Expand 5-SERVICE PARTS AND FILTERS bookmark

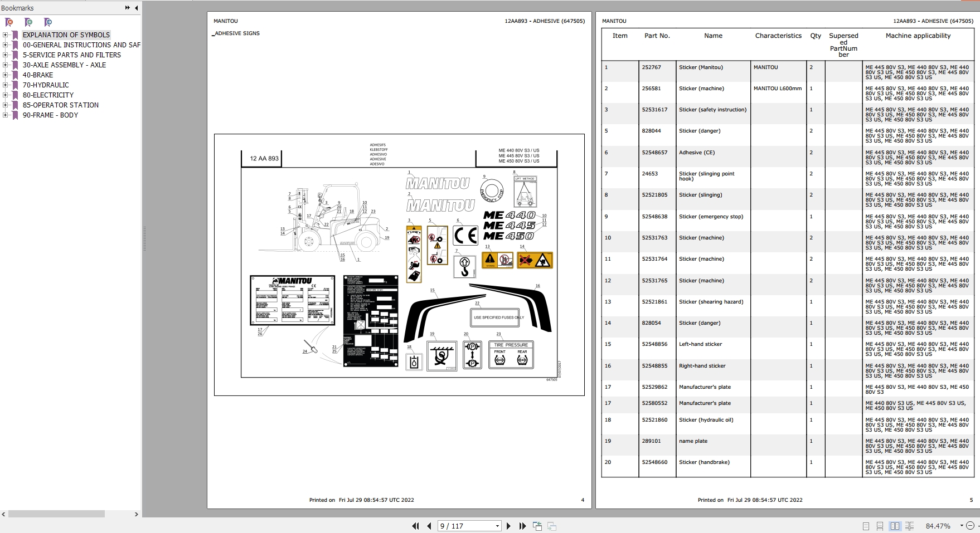coord(6,55)
